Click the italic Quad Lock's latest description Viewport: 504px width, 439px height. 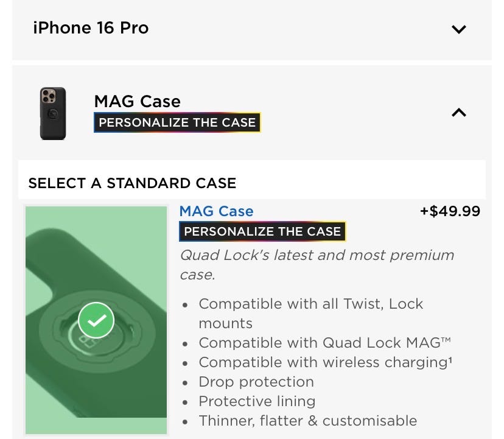(x=317, y=265)
